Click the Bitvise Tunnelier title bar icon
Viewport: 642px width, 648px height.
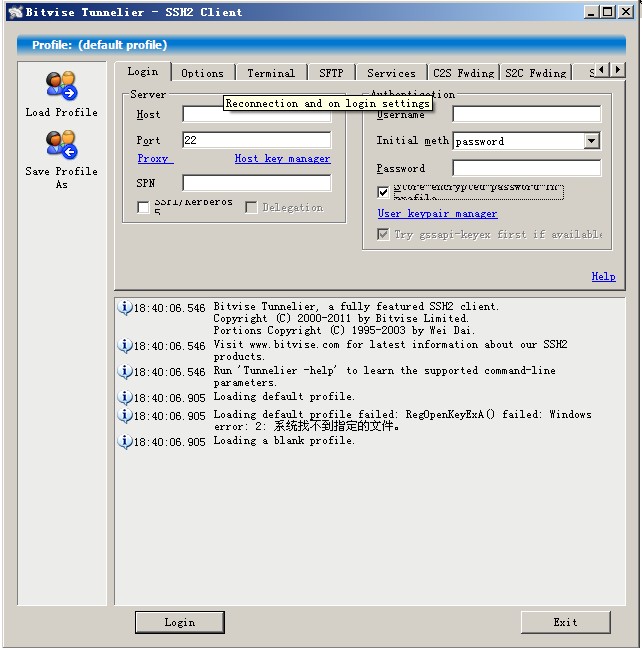pyautogui.click(x=15, y=12)
